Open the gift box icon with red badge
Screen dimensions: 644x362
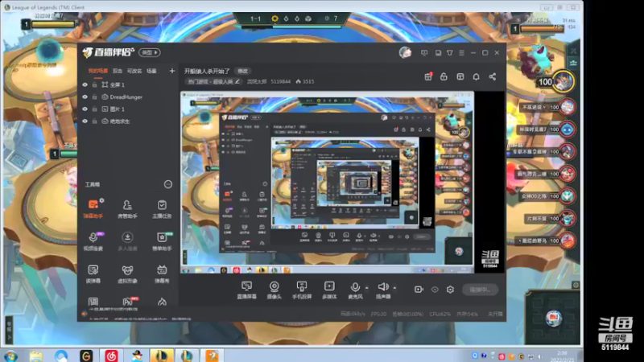(428, 76)
